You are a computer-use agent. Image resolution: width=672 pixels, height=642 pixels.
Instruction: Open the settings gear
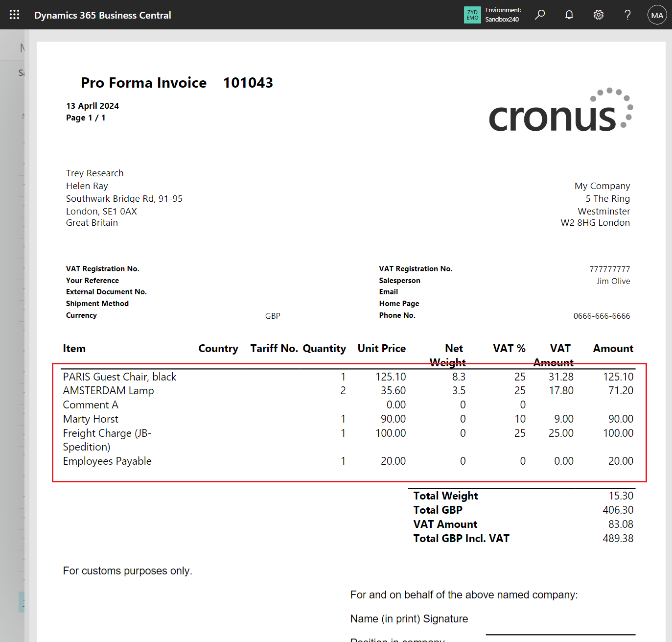click(x=598, y=15)
